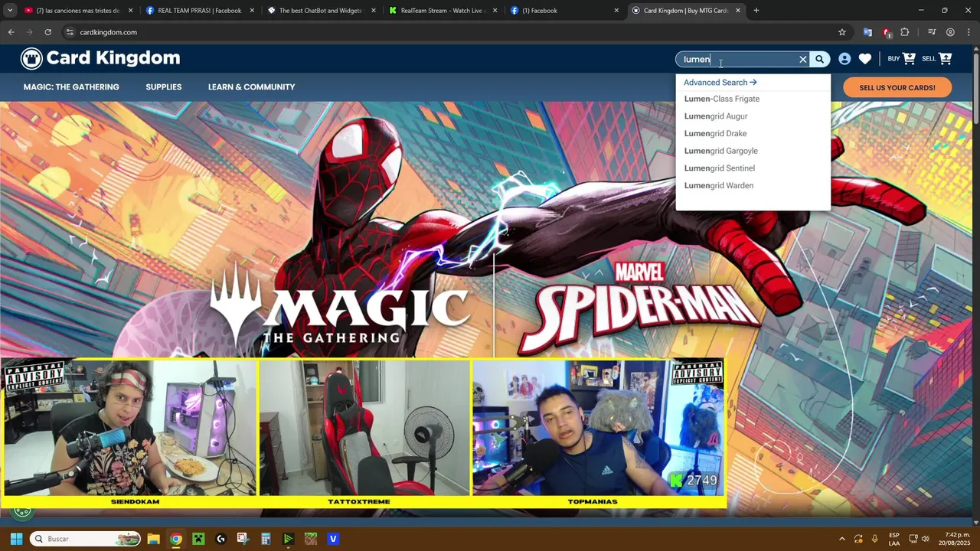Open the Minecraft grass block taskbar icon
This screenshot has width=980, height=551.
pyautogui.click(x=310, y=539)
